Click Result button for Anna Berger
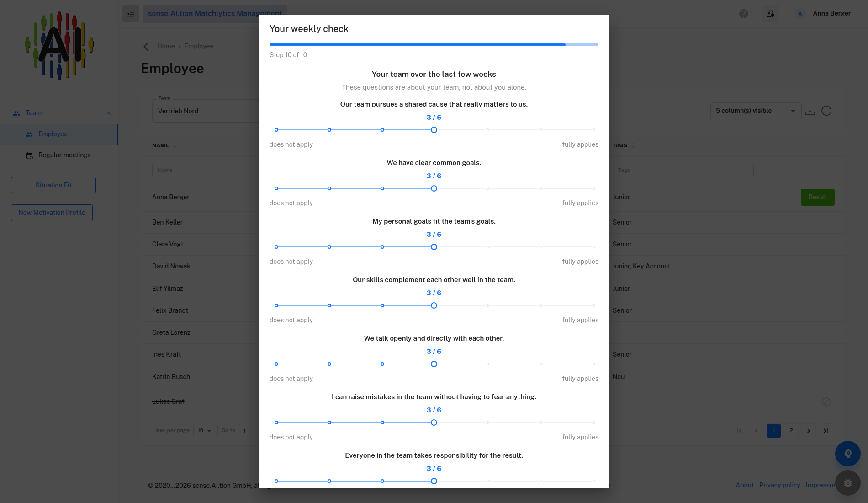Image resolution: width=868 pixels, height=503 pixels. [817, 197]
